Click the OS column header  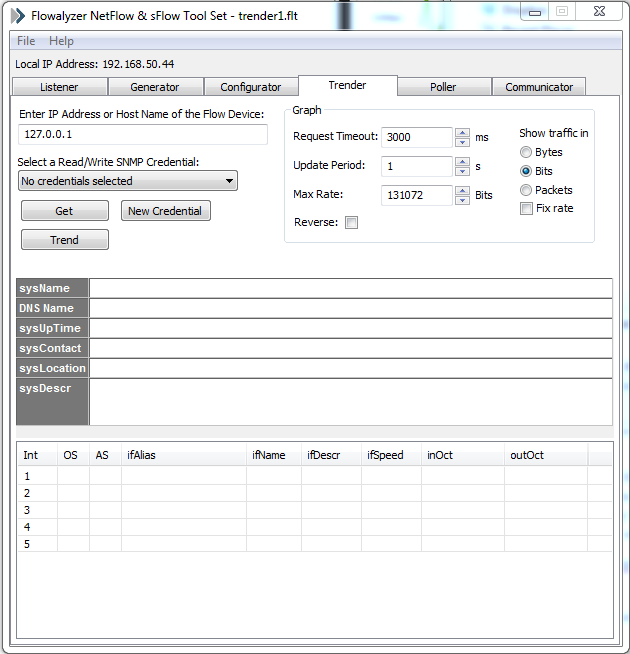click(x=73, y=455)
